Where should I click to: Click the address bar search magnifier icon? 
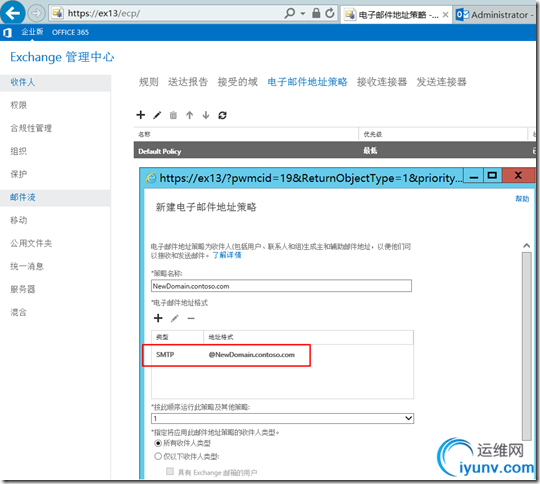point(290,13)
